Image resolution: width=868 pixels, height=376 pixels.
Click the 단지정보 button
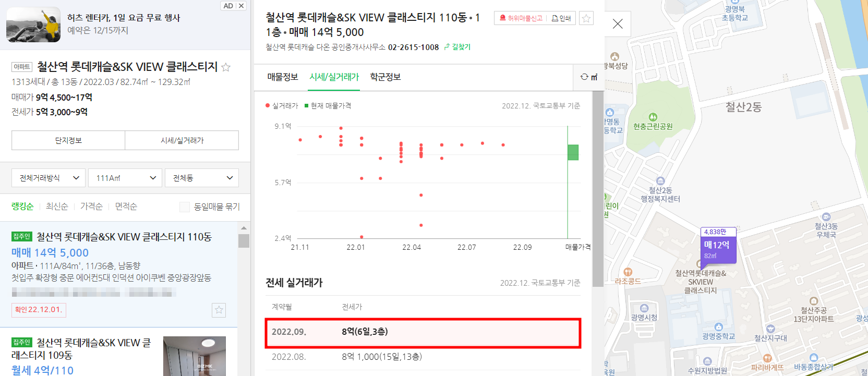[x=68, y=140]
